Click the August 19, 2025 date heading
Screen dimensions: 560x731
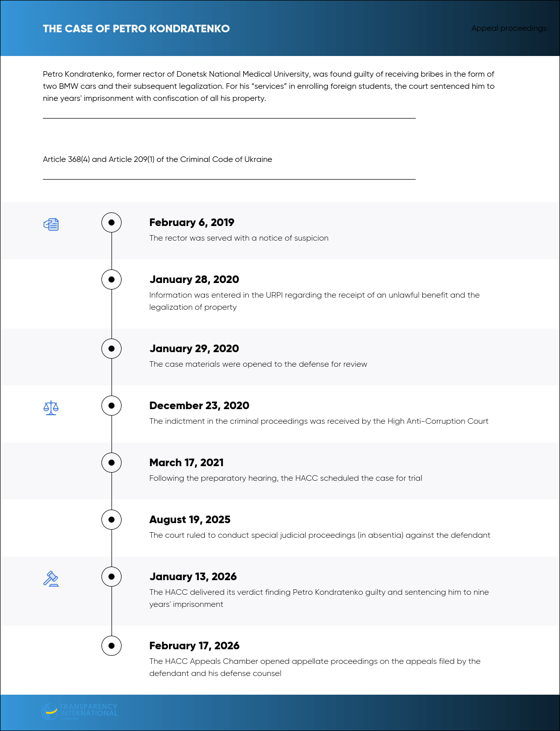(x=190, y=520)
